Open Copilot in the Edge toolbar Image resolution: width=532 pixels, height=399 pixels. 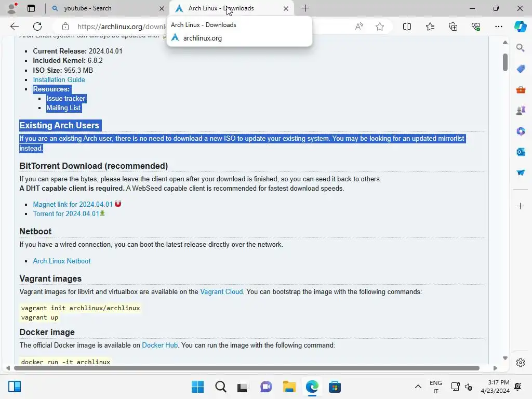click(520, 26)
